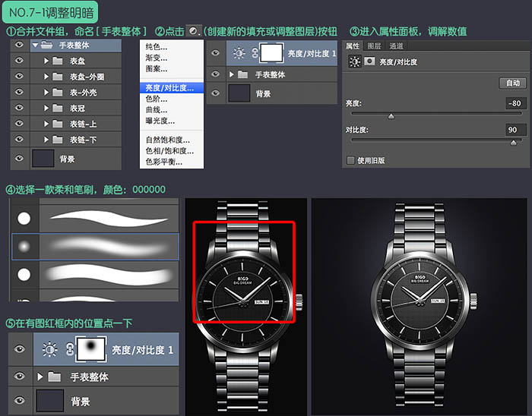The height and width of the screenshot is (416, 532).
Task: Select 背景 layer thumbnail in top-left panel
Action: point(43,159)
